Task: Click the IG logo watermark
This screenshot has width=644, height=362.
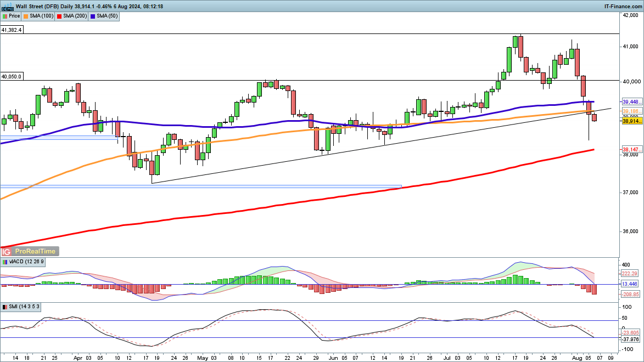Action: [7, 251]
